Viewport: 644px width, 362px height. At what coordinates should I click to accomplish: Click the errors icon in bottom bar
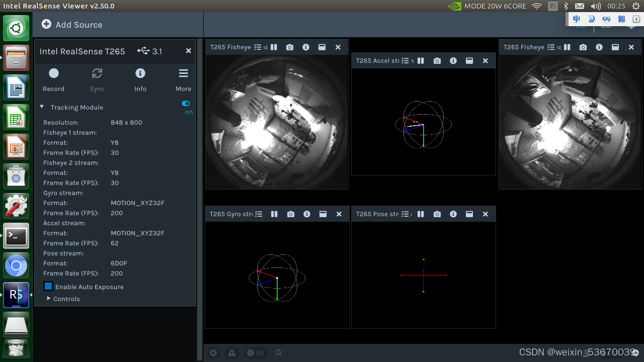213,353
